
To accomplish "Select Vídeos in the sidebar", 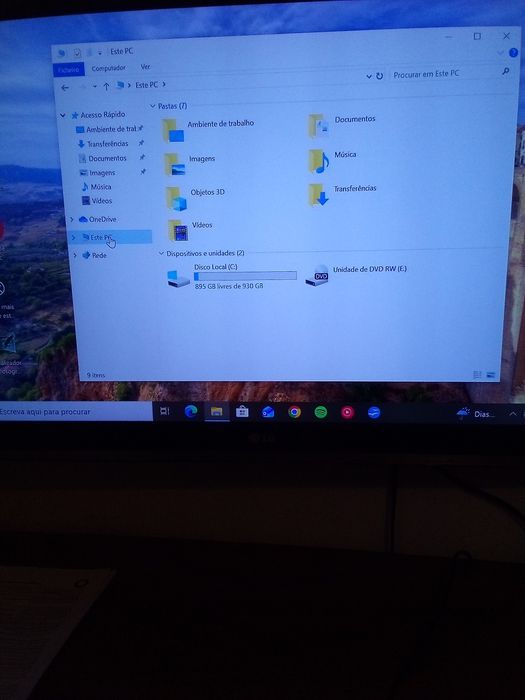I will 101,201.
